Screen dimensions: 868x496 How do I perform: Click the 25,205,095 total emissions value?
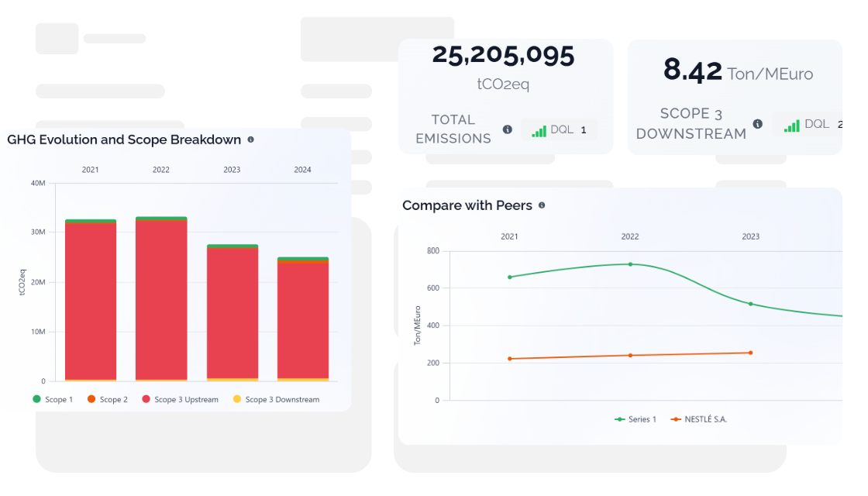503,55
